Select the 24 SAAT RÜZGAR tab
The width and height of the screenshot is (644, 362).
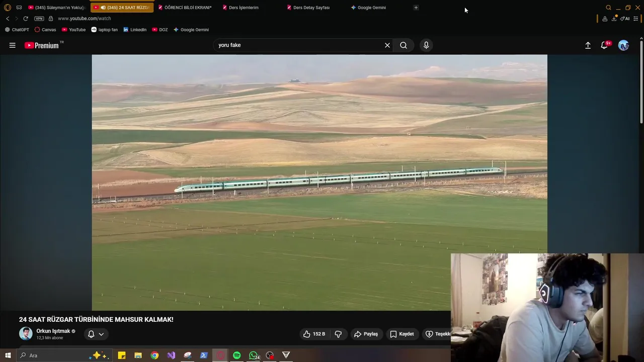122,8
